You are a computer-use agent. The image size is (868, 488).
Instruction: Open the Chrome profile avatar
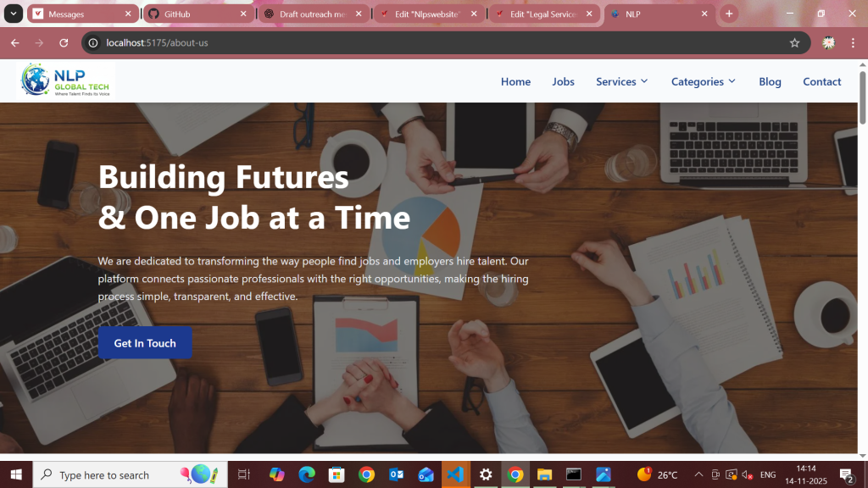click(828, 42)
